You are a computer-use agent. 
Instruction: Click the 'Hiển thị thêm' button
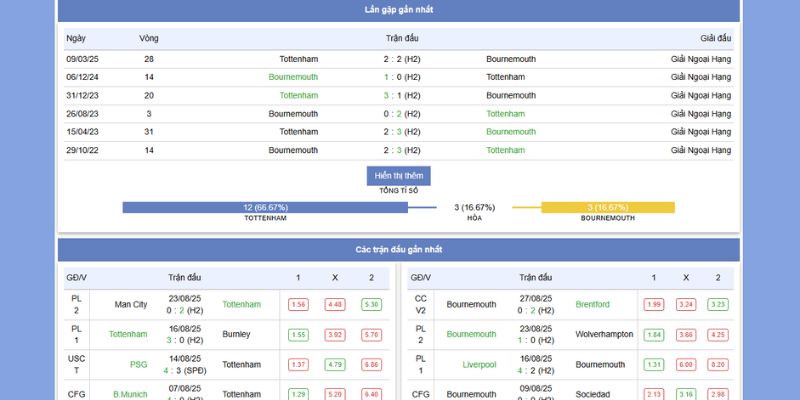[x=399, y=175]
